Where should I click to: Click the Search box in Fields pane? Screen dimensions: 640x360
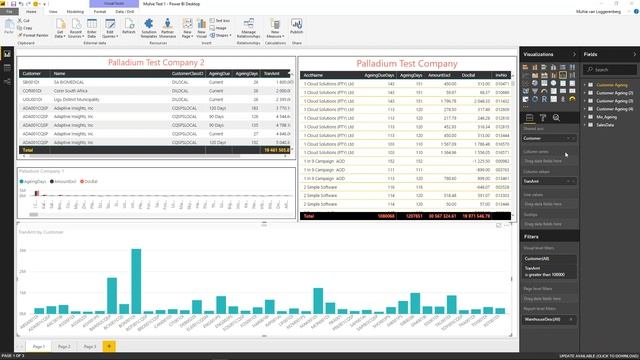[610, 70]
